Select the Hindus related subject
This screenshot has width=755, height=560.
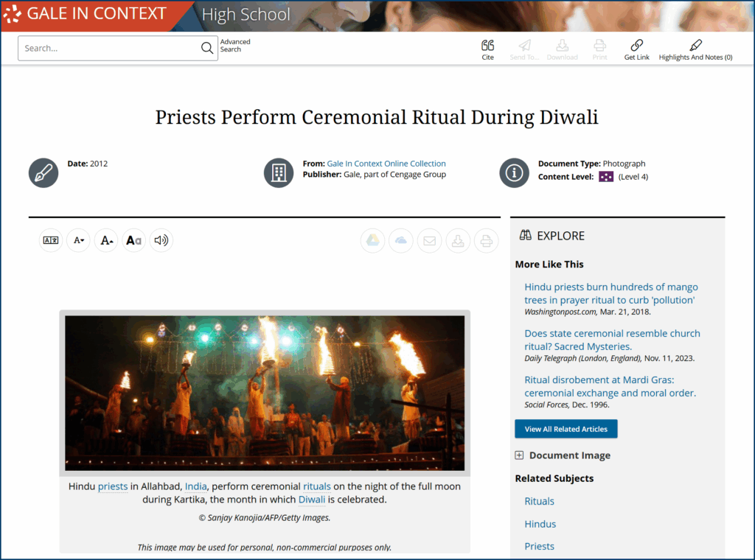[540, 524]
